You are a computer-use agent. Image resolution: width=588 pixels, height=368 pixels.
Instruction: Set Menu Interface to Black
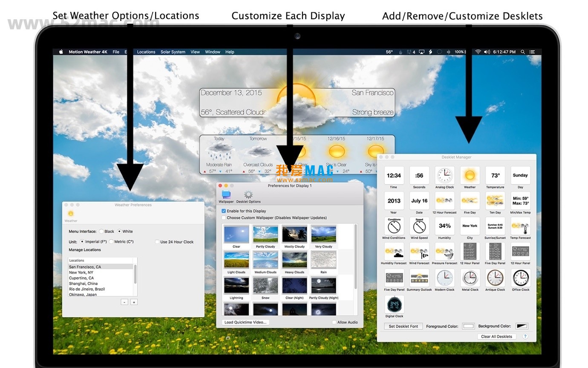[x=101, y=232]
